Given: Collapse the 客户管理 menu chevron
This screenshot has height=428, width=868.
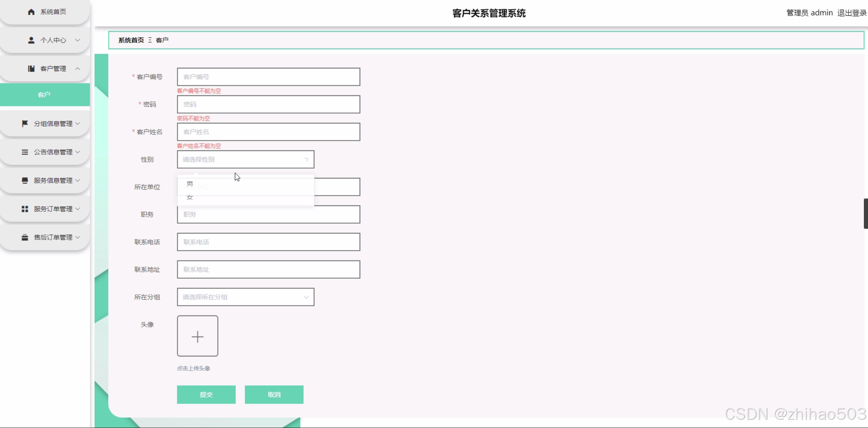Looking at the screenshot, I should pyautogui.click(x=78, y=68).
